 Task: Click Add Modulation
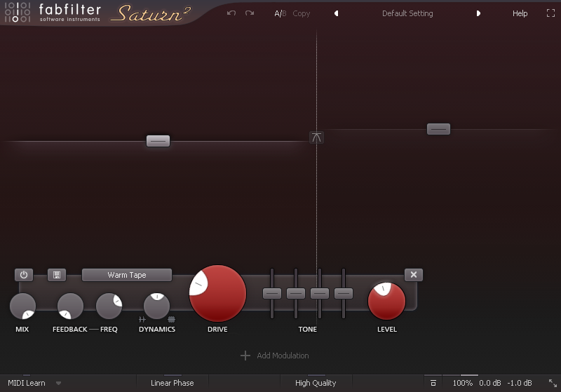tap(275, 356)
